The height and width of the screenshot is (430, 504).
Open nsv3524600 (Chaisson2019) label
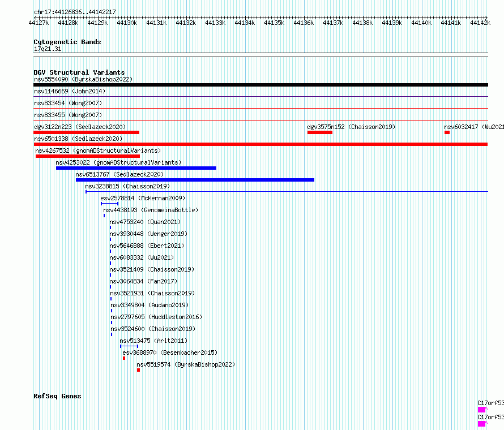pyautogui.click(x=153, y=329)
